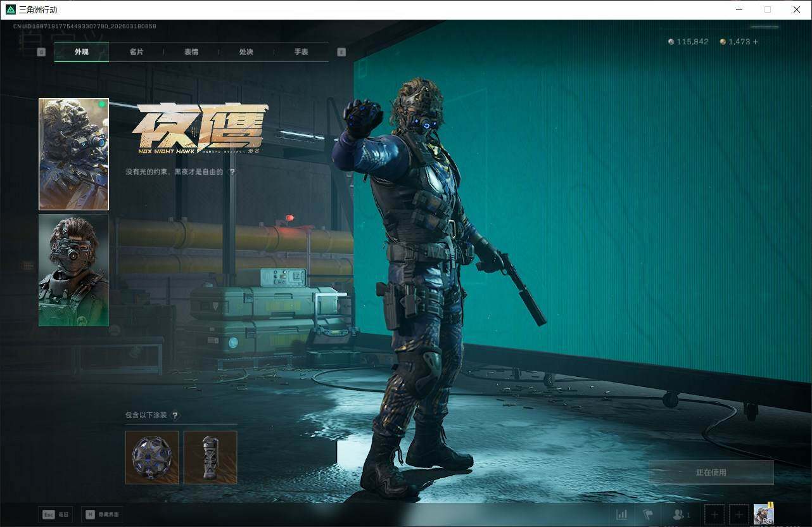Click the CN UID text string
812x527 pixels.
85,27
